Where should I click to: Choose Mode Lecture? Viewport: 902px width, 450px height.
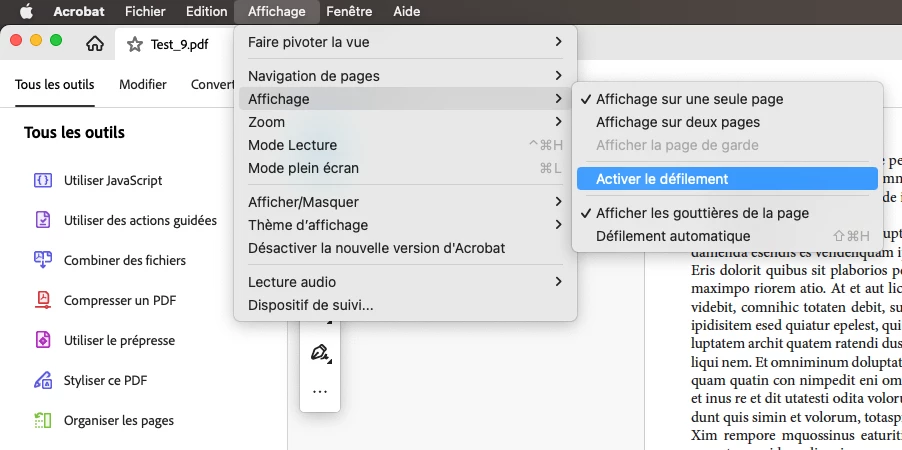tap(406, 145)
